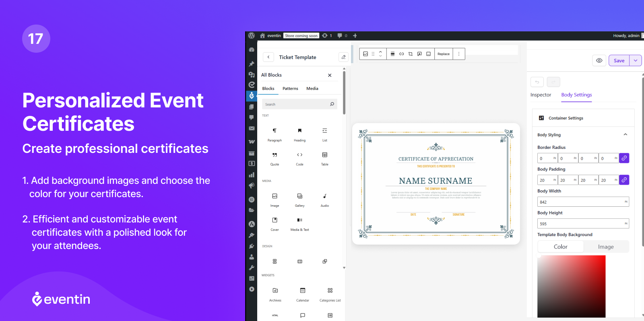Click the Replace button in block toolbar
Image resolution: width=644 pixels, height=321 pixels.
[444, 54]
